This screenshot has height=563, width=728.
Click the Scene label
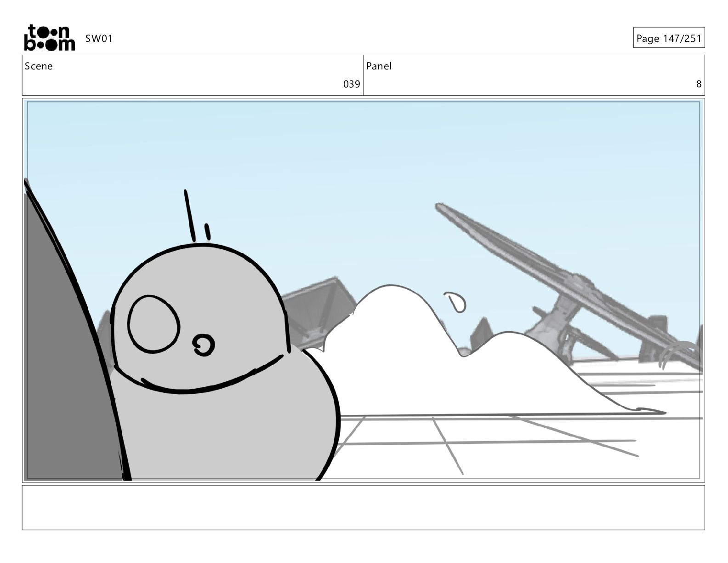pyautogui.click(x=39, y=66)
